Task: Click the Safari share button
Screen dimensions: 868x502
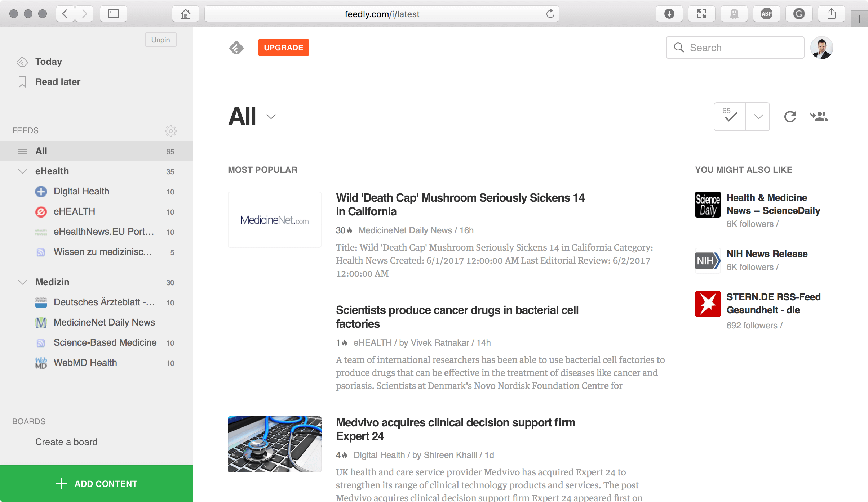Action: [x=832, y=14]
